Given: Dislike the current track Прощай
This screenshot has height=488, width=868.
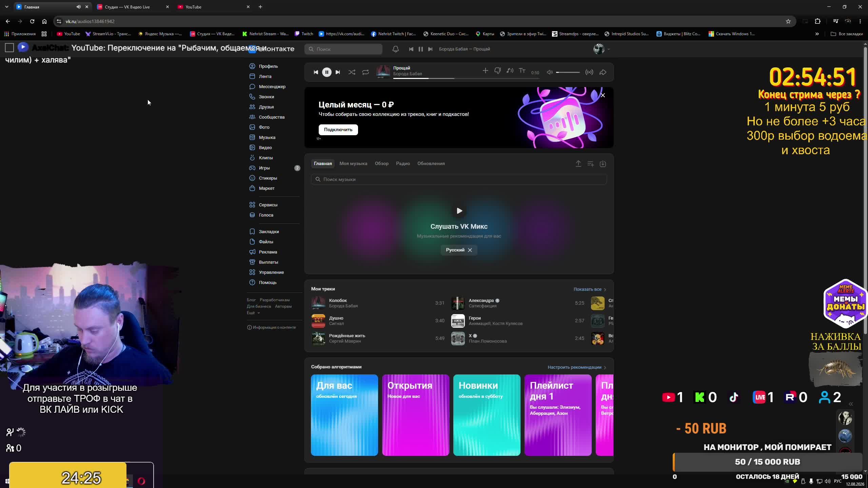Looking at the screenshot, I should click(x=497, y=70).
